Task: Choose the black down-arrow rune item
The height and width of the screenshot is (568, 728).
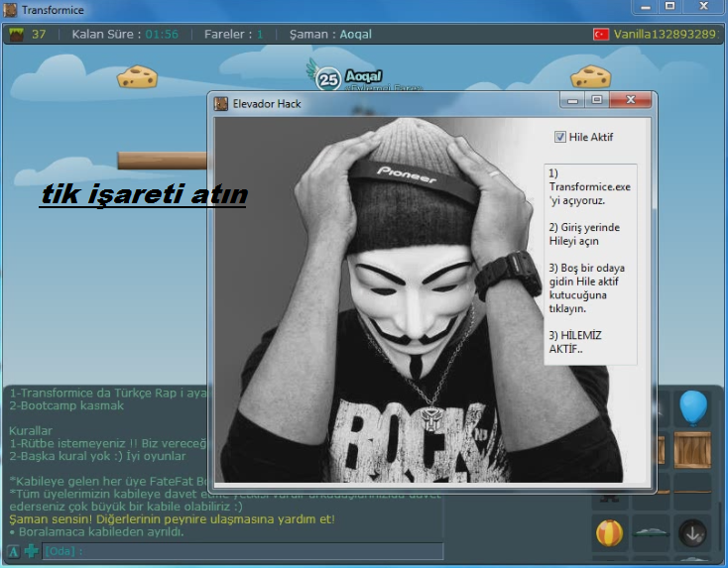Action: pos(692,533)
